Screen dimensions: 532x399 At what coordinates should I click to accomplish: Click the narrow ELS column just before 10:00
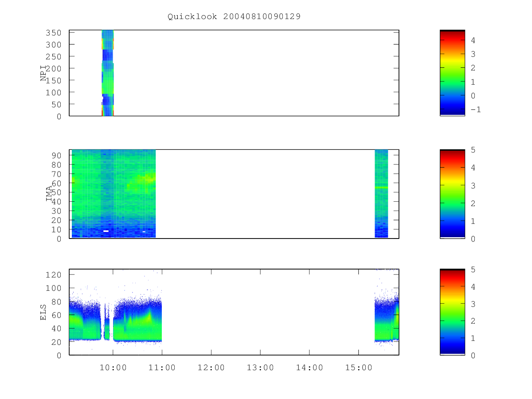click(107, 321)
